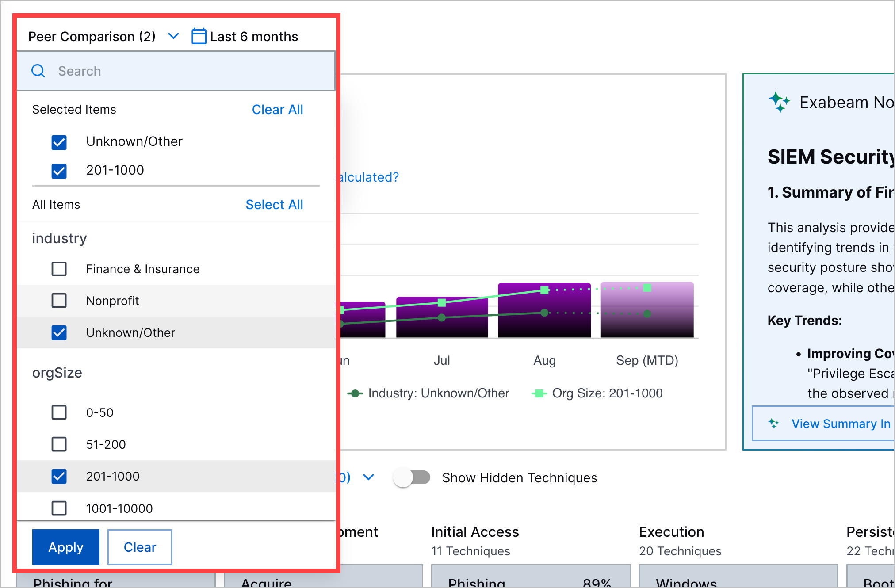895x588 pixels.
Task: Click the Clear All link
Action: (278, 110)
